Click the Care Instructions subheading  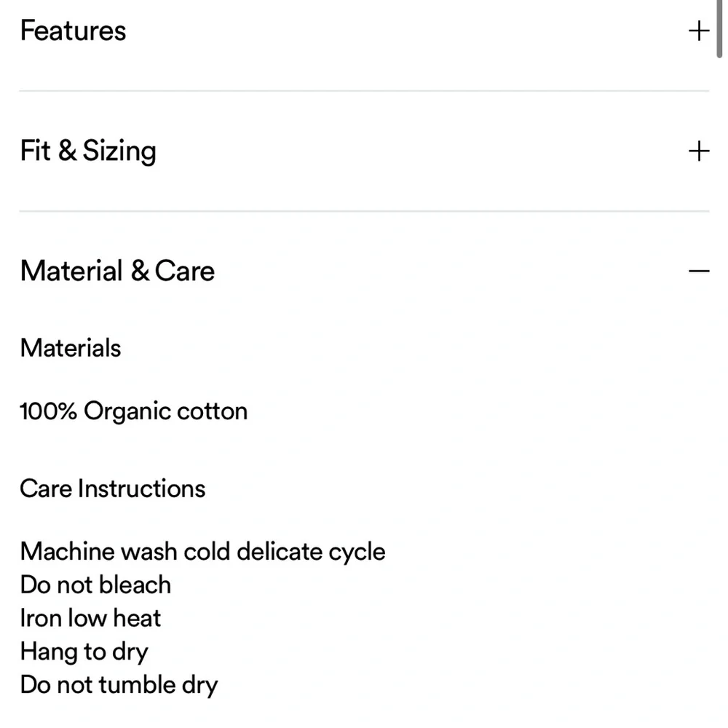click(x=113, y=488)
